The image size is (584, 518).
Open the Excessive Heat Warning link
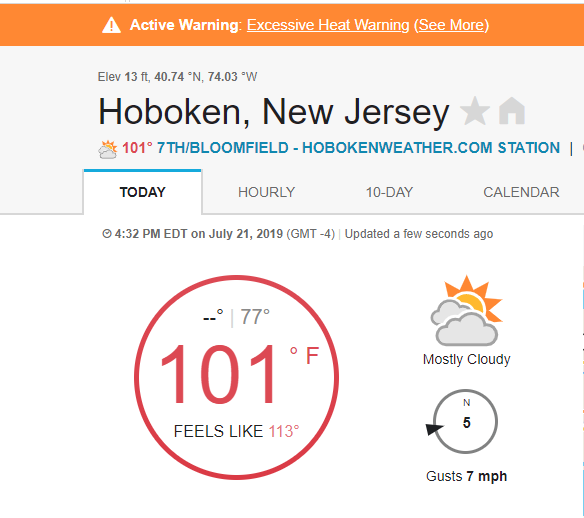coord(328,25)
